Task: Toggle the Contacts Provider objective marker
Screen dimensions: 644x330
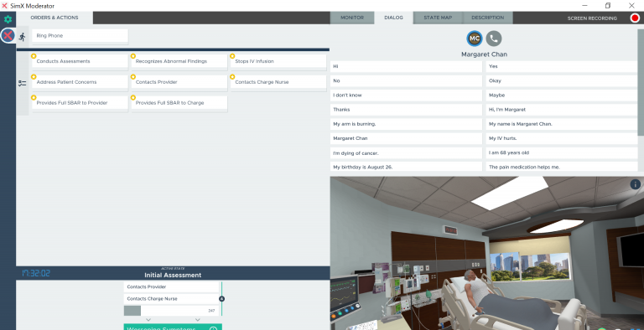Action: click(x=133, y=77)
